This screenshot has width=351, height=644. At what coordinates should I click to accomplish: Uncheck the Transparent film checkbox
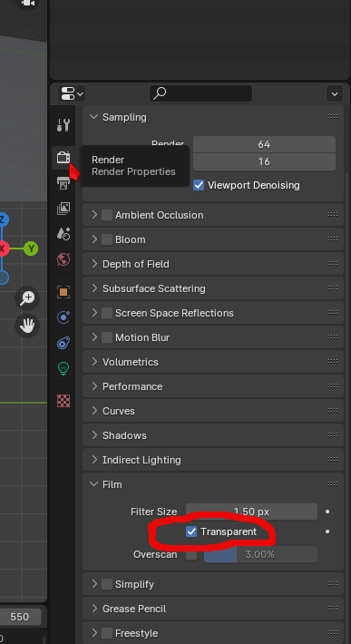click(191, 532)
